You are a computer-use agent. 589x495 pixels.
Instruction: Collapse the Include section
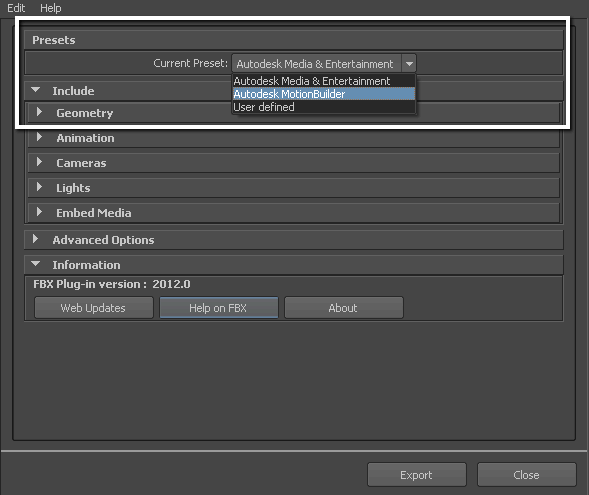(36, 90)
